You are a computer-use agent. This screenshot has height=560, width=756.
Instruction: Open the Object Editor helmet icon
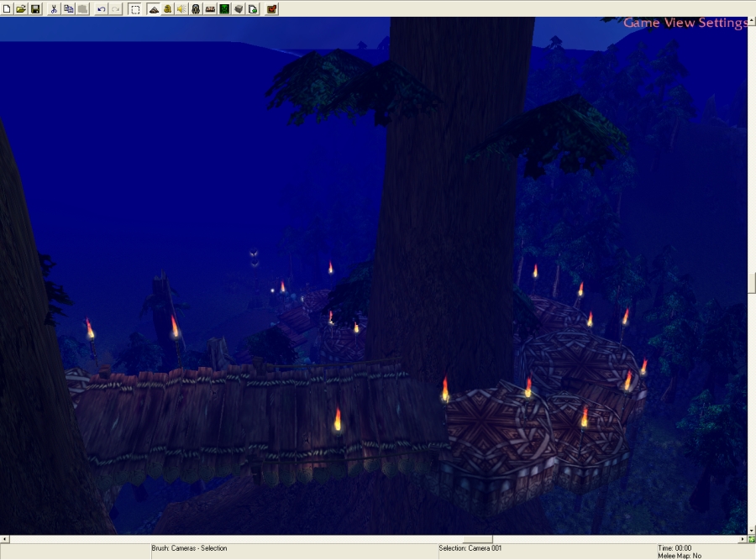196,8
